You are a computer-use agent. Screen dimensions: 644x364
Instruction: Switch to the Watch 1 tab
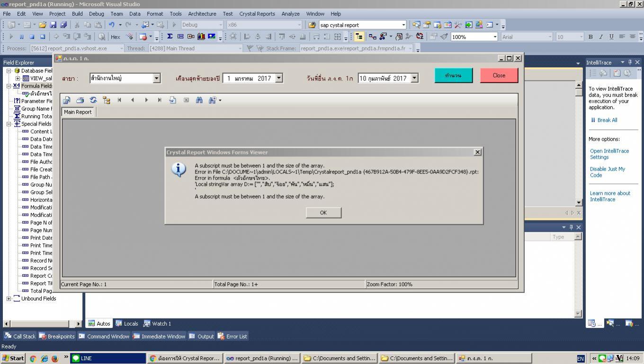[157, 324]
